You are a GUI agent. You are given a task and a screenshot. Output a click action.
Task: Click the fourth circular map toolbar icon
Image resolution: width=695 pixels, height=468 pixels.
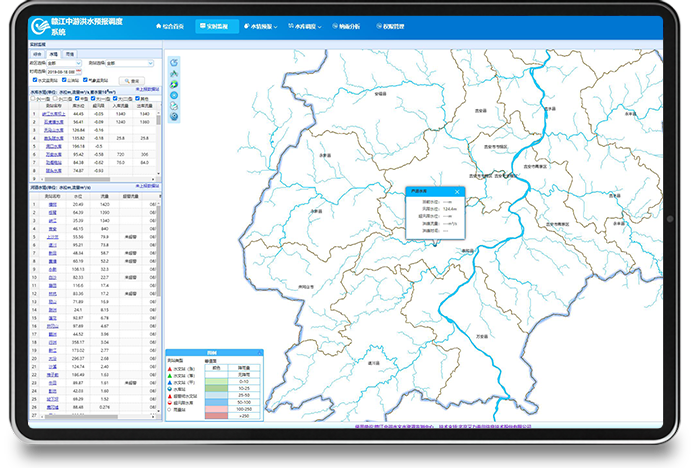(x=173, y=96)
